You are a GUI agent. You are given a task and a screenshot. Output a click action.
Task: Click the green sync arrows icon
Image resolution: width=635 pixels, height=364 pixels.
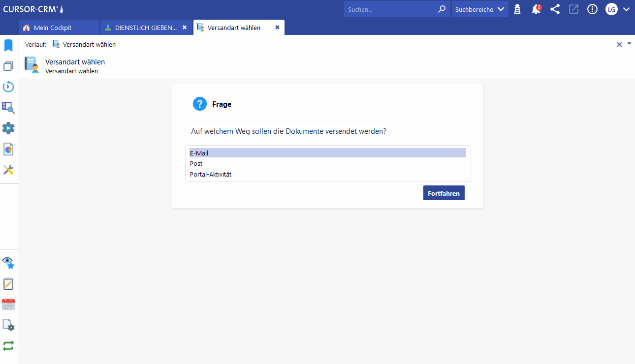coord(8,346)
